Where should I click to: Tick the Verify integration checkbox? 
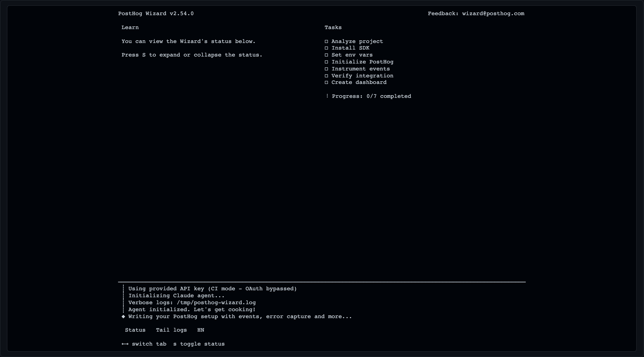pos(326,76)
